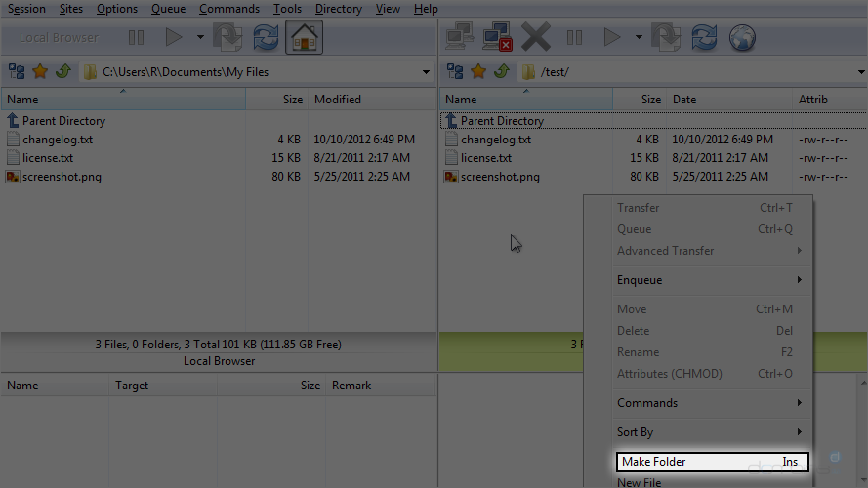Open the Tools menu
This screenshot has height=488, width=868.
click(287, 9)
